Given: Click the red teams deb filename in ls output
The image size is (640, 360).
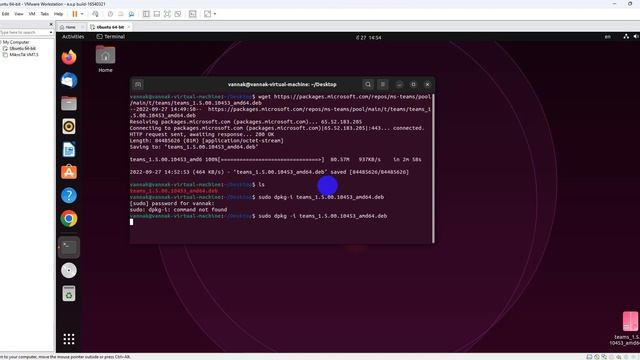Looking at the screenshot, I should [174, 191].
